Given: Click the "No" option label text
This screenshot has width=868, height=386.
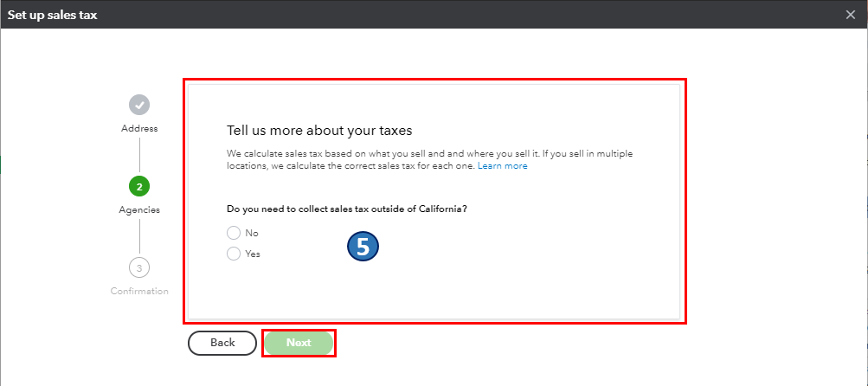Looking at the screenshot, I should pos(252,233).
